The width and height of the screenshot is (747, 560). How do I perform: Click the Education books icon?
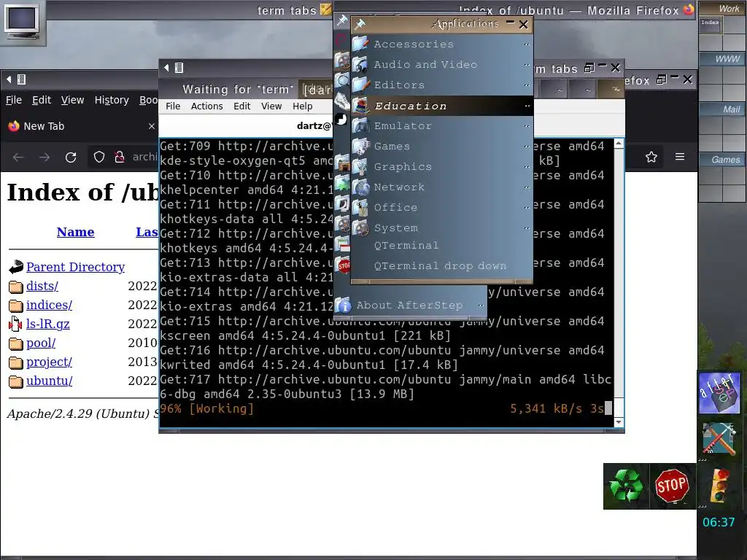360,105
